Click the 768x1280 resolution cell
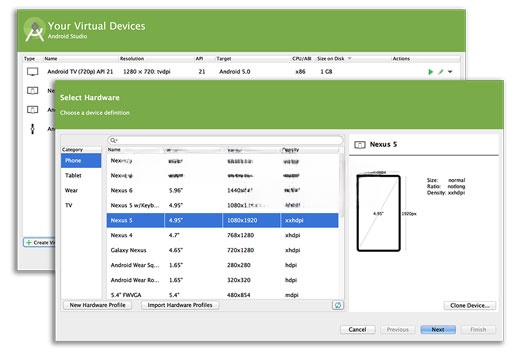 pos(251,235)
